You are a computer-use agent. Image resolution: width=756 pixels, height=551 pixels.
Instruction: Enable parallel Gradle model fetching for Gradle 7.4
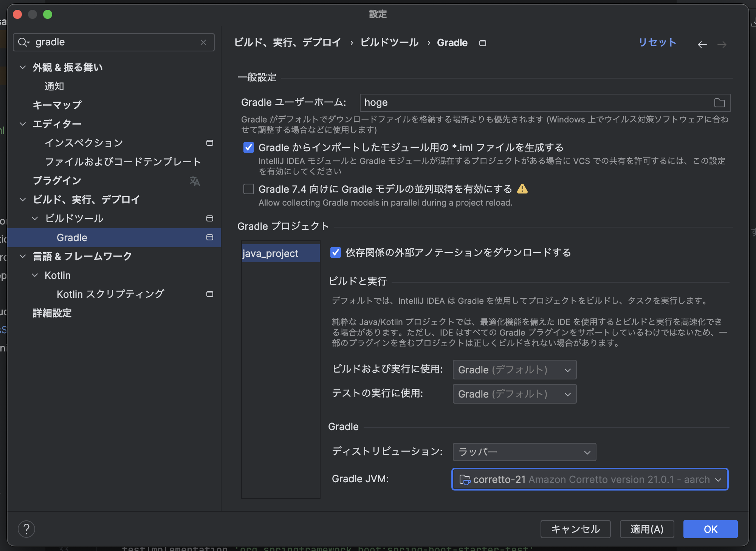coord(248,189)
